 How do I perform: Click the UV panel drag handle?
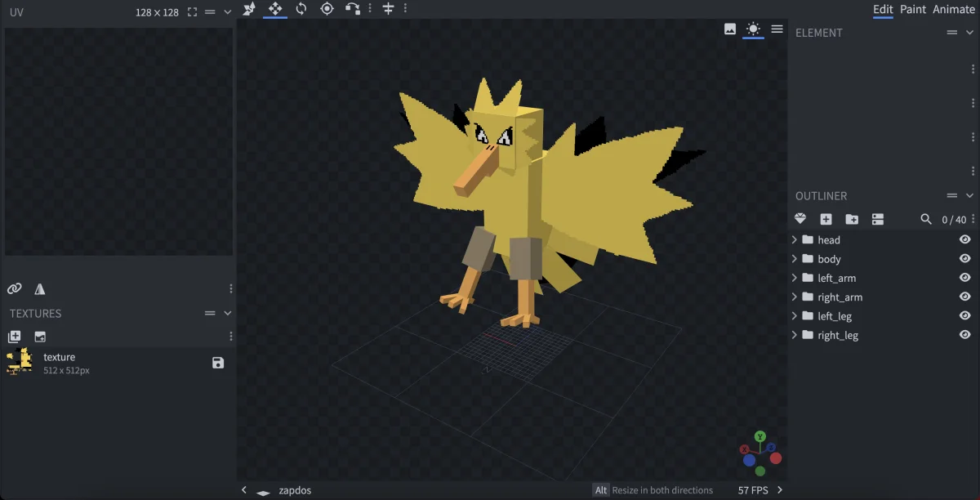click(x=210, y=12)
